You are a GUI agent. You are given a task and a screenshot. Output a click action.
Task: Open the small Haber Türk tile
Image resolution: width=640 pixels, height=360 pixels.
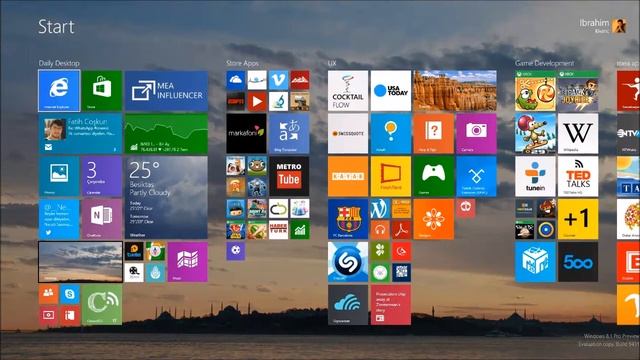click(278, 230)
